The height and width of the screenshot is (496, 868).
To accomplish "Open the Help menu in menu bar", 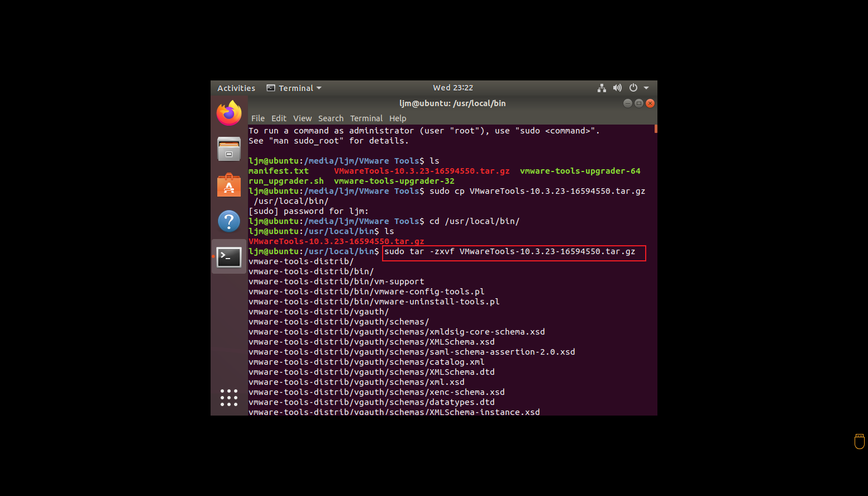I will pos(398,118).
